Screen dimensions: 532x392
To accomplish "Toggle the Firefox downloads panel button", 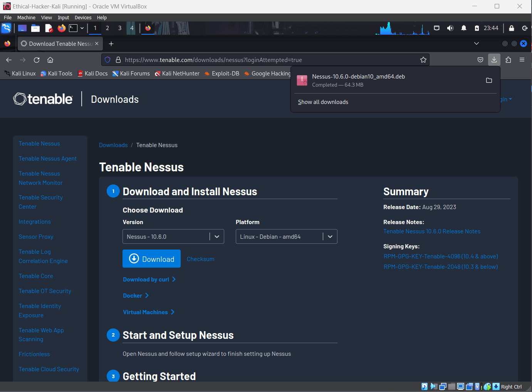I will coord(494,60).
